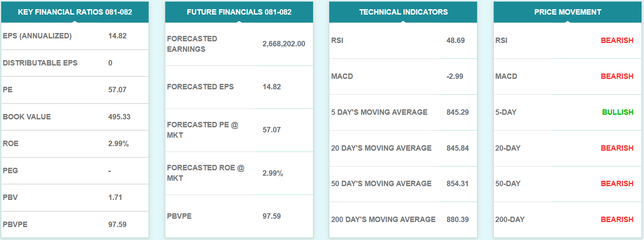Click the PBV value 1.71
The image size is (644, 240).
(x=115, y=197)
